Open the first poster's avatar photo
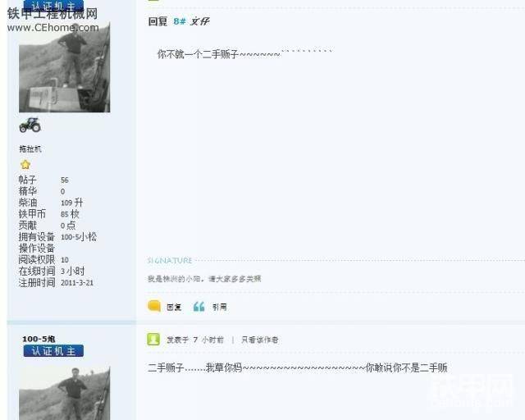This screenshot has height=420, width=525. click(x=64, y=67)
